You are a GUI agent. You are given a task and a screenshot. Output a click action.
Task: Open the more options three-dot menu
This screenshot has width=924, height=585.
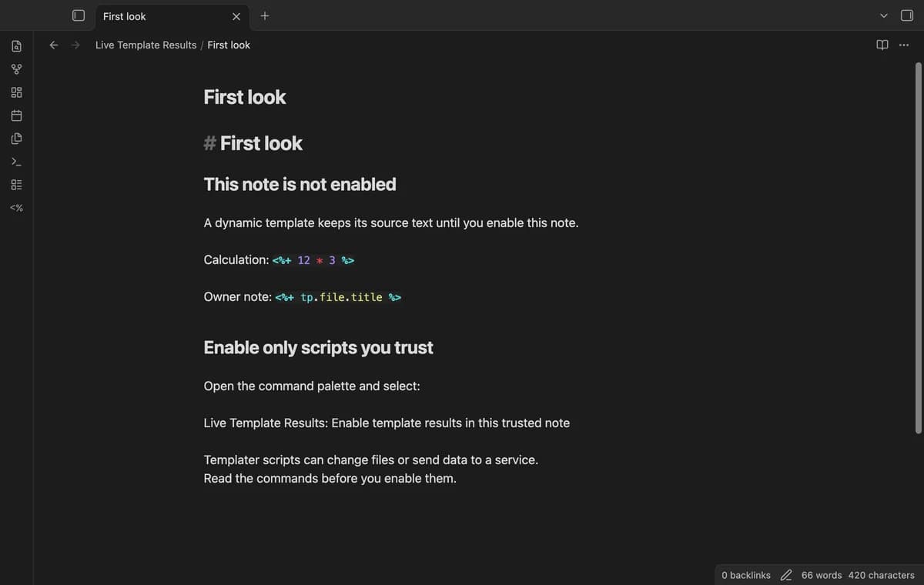[x=903, y=45]
